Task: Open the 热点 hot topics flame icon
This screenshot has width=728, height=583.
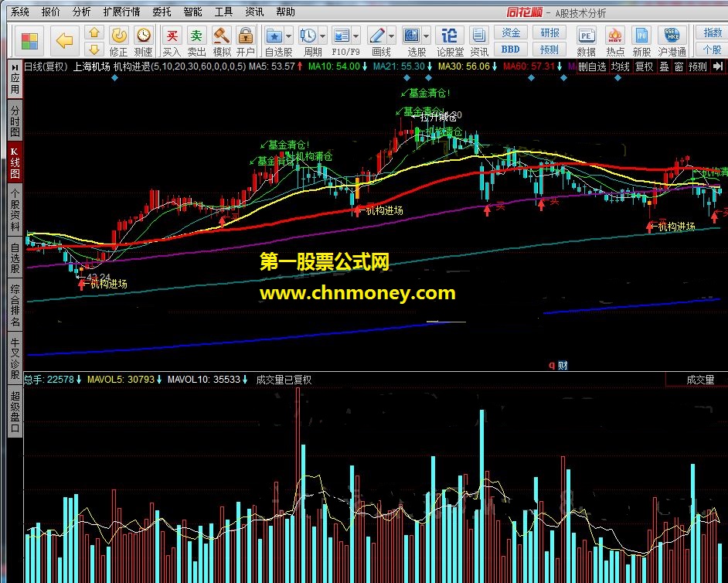Action: (615, 36)
